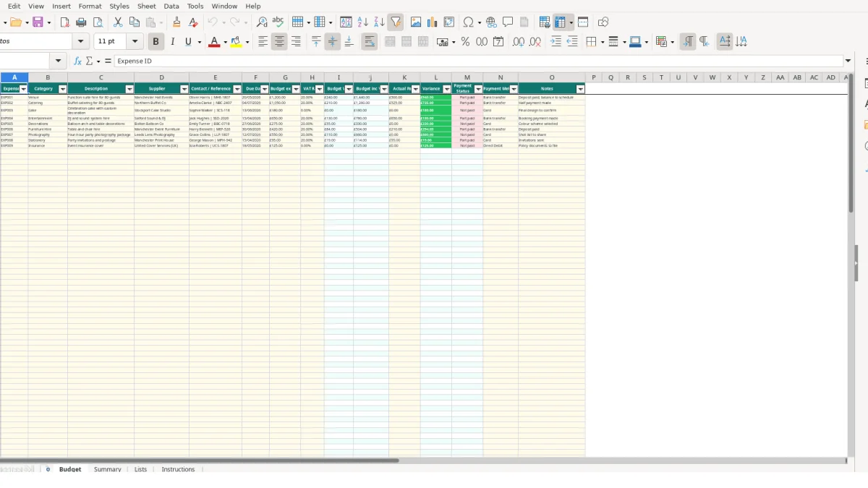
Task: Click Sort Ascending icon
Action: click(362, 22)
